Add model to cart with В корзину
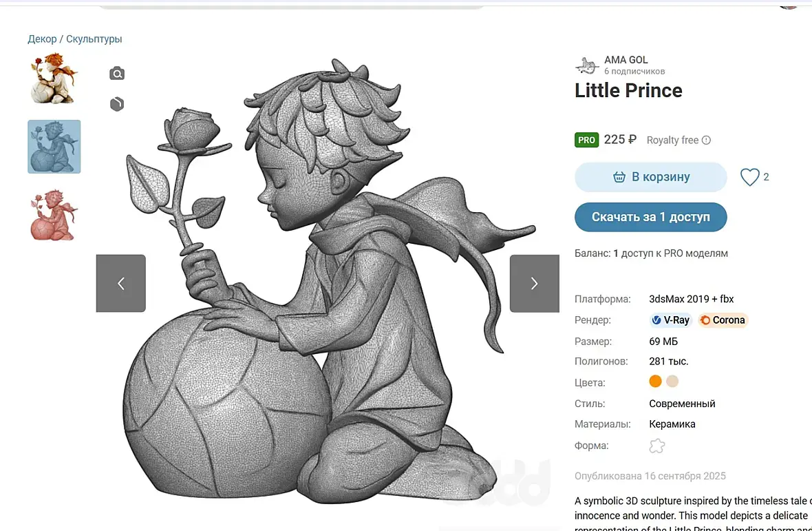812x531 pixels. click(x=650, y=177)
